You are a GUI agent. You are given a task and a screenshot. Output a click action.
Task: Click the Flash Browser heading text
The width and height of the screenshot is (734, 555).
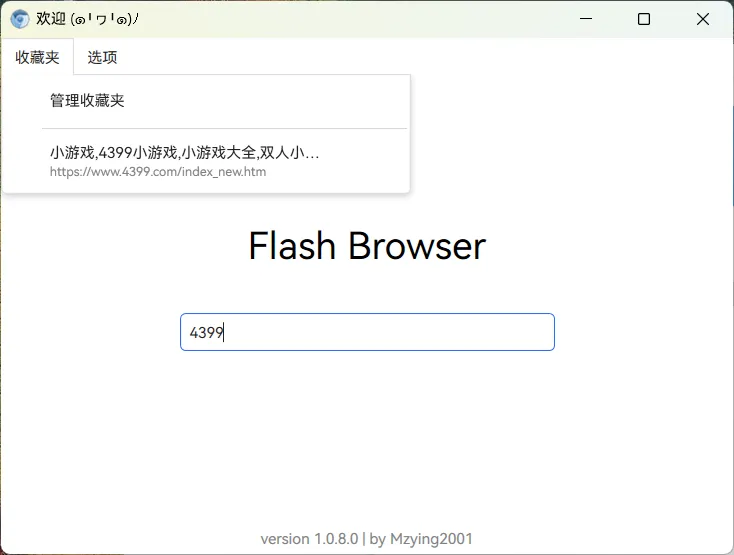(367, 246)
